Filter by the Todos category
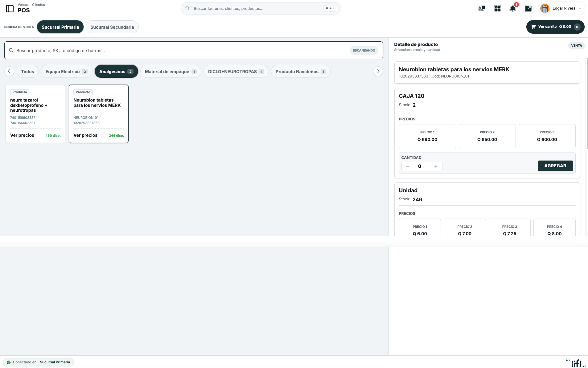Screen dimensions: 588x368 tap(28, 71)
